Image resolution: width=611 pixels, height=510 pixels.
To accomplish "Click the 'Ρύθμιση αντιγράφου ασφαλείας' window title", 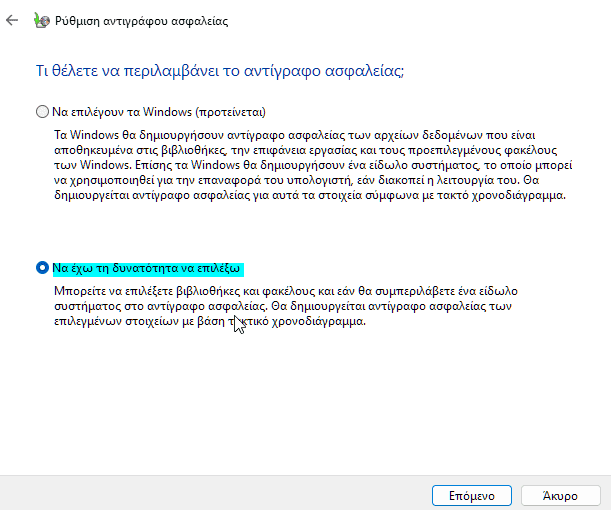I will pyautogui.click(x=141, y=21).
